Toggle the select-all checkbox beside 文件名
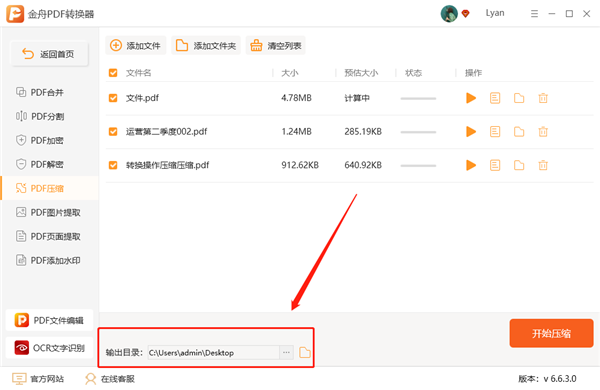 pyautogui.click(x=113, y=73)
